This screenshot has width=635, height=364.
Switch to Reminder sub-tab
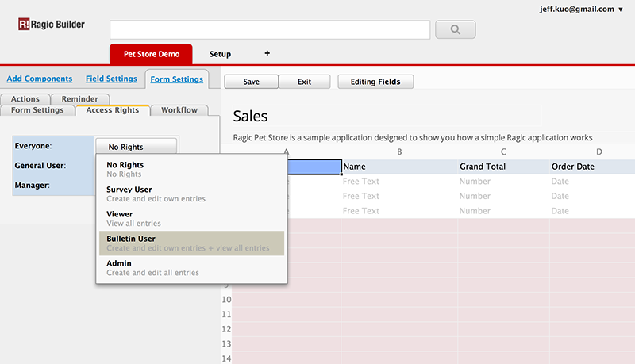click(80, 99)
